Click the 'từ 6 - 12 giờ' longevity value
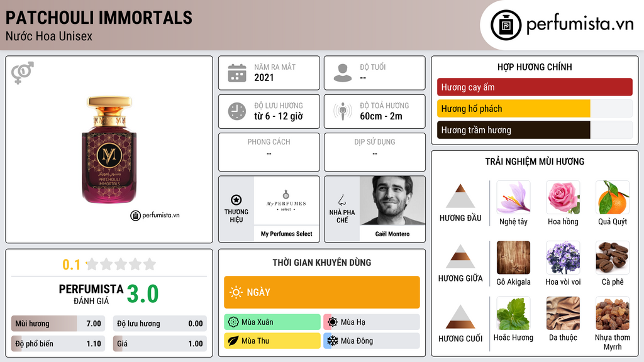This screenshot has height=362, width=644. click(279, 116)
